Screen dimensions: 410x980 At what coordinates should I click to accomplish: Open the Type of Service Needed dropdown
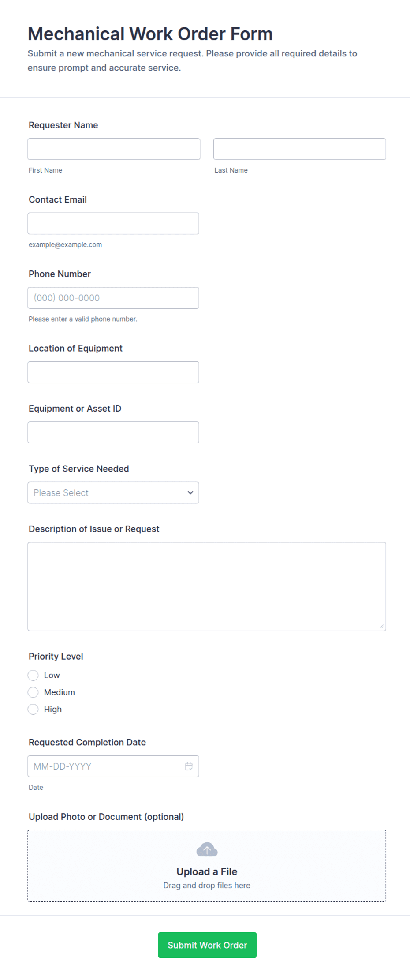pyautogui.click(x=113, y=492)
